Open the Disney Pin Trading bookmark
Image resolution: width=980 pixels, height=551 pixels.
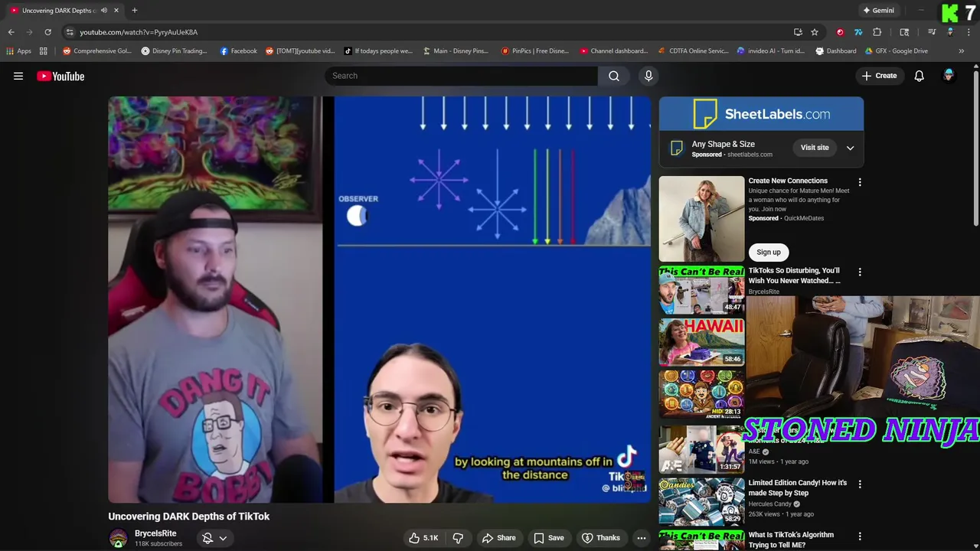(x=174, y=51)
